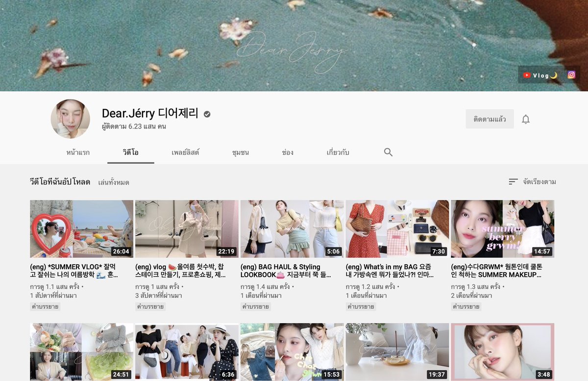Click the ติดตามแล้ว subscribed button
The image size is (588, 381).
(490, 119)
